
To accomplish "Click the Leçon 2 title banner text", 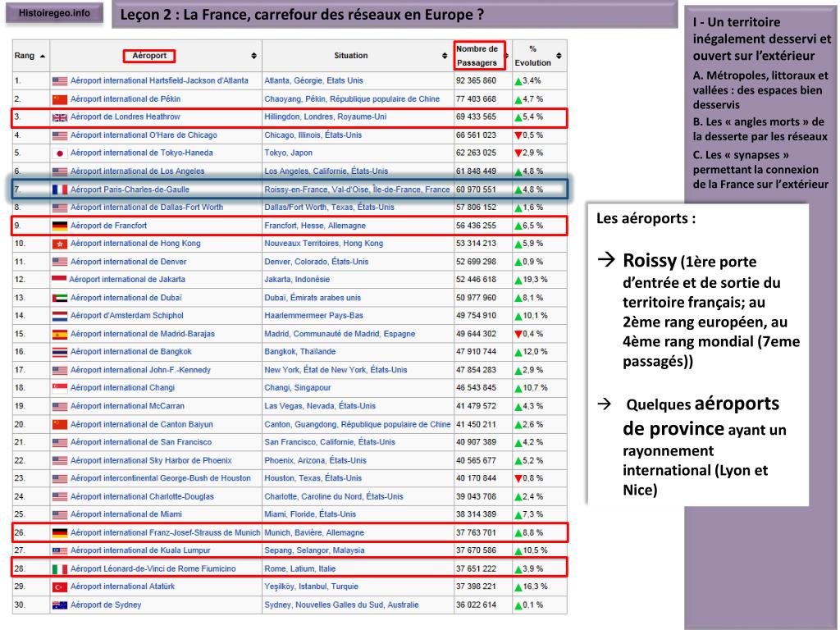I will click(302, 15).
